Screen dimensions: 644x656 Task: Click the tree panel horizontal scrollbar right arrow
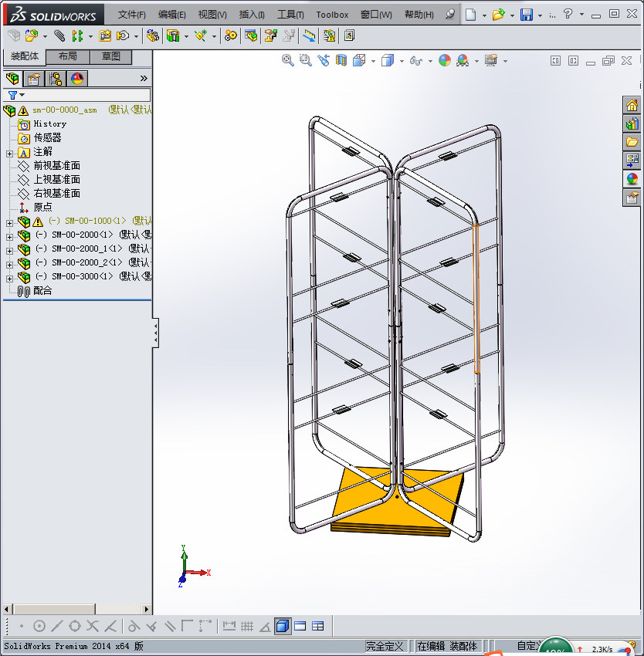pyautogui.click(x=146, y=609)
